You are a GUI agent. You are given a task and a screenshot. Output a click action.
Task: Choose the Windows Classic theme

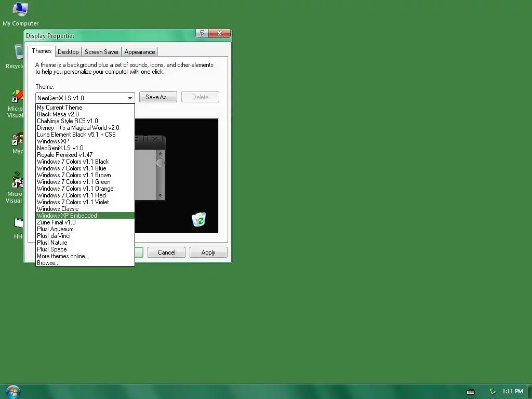coord(85,209)
